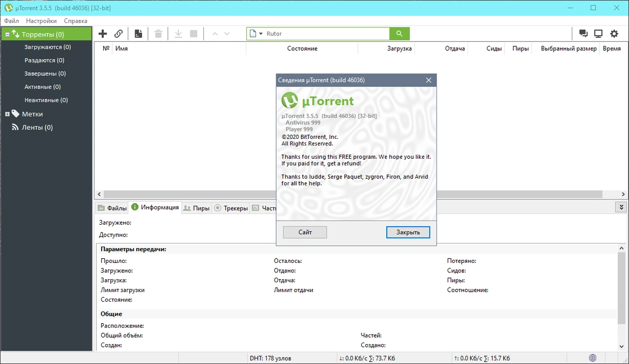Move torrent up the queue
Screen dimensions: 629x364
(214, 34)
